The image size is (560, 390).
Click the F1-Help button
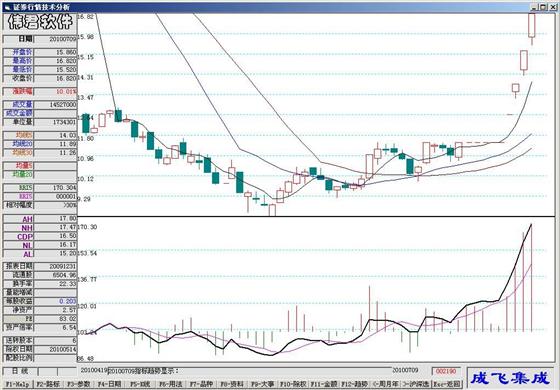point(17,385)
